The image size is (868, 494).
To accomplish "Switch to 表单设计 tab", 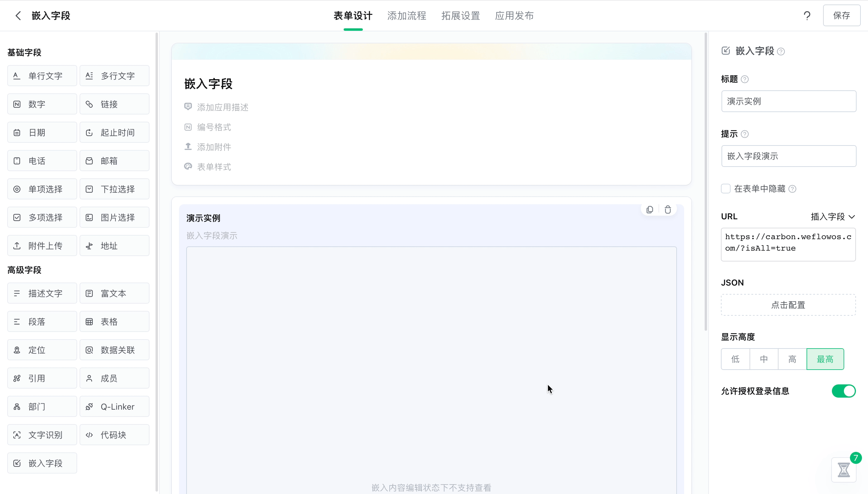I will (x=353, y=16).
